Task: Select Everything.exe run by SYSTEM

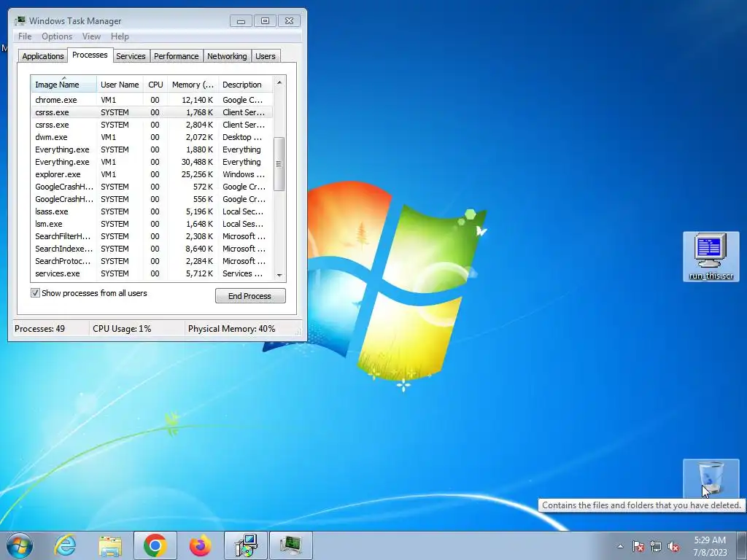Action: coord(152,149)
